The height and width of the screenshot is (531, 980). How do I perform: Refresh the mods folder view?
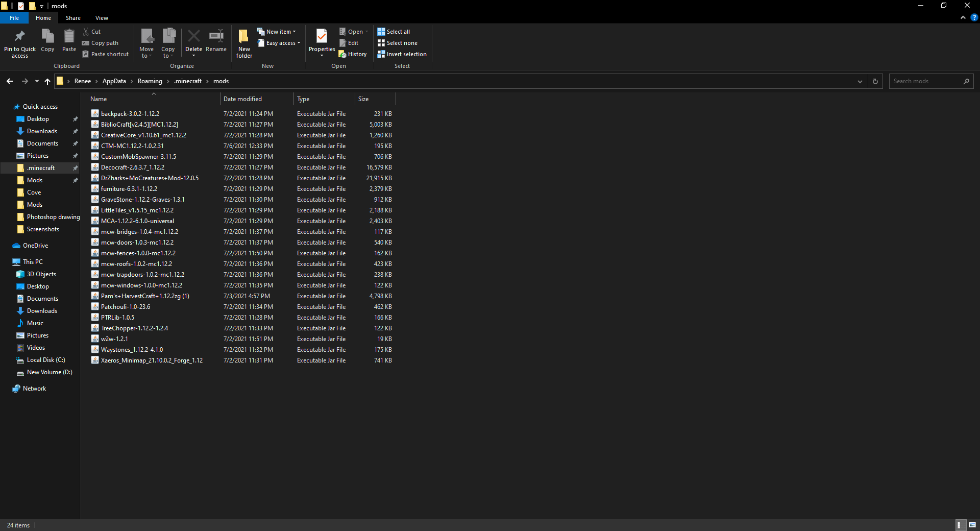(875, 81)
